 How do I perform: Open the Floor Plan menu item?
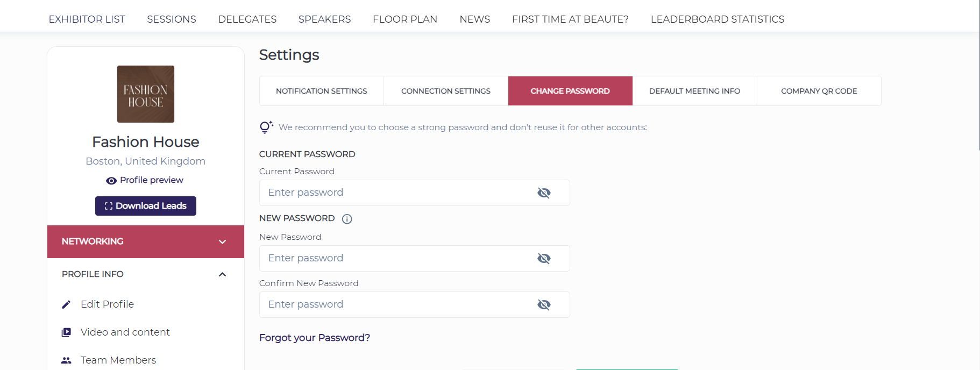pyautogui.click(x=405, y=19)
